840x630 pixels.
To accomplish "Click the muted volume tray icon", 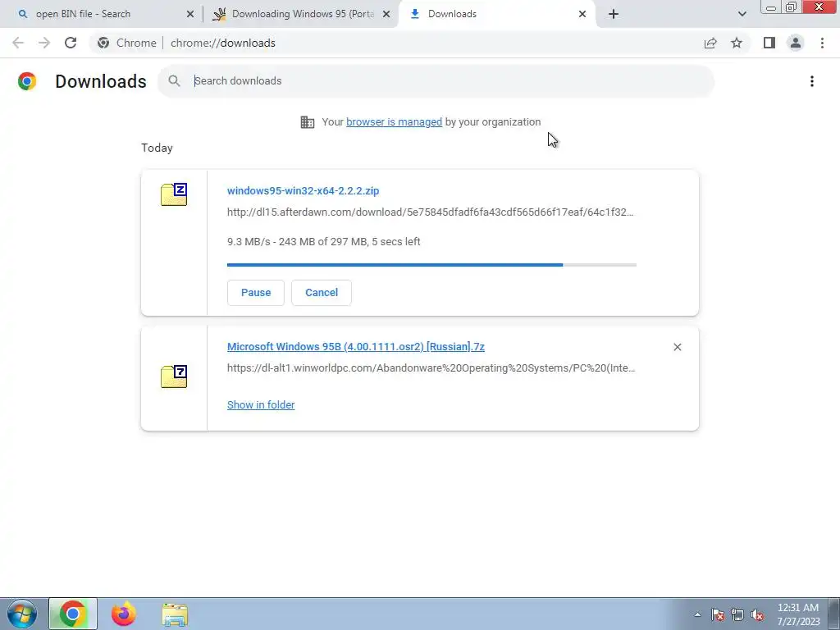I will tap(757, 614).
